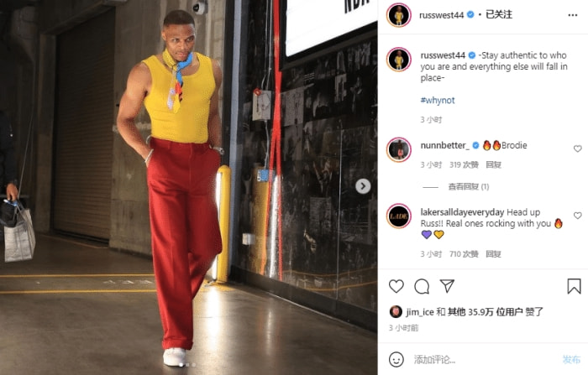
Task: Expand view replies (1) under nunnbetter_ comment
Action: click(469, 186)
